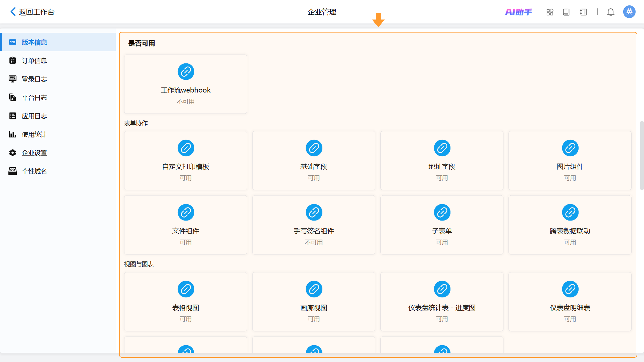Image resolution: width=644 pixels, height=362 pixels.
Task: Click the 仪表盘明细表 link icon
Action: click(x=570, y=289)
